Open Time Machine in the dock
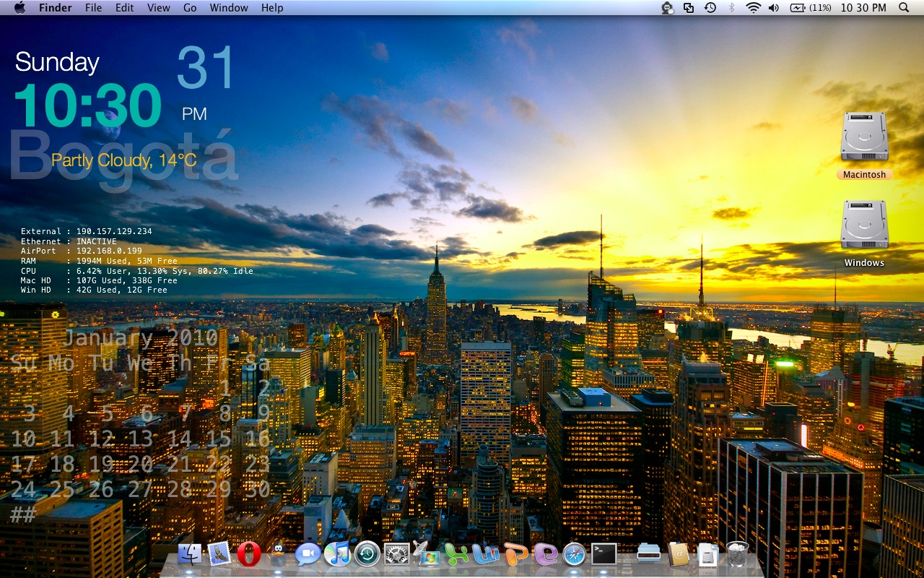924x578 pixels. pyautogui.click(x=367, y=554)
